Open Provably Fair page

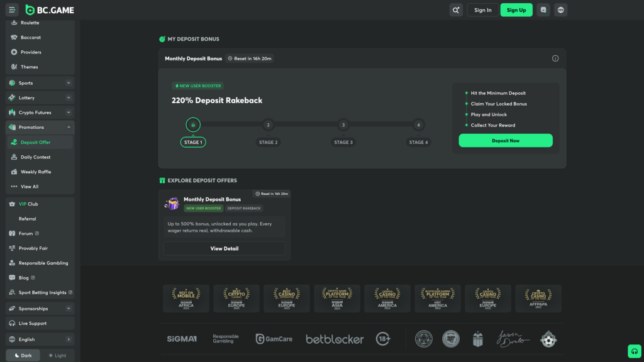coord(40,248)
